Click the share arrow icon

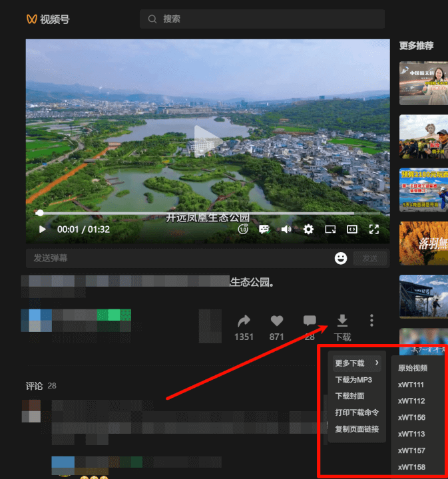coord(244,321)
